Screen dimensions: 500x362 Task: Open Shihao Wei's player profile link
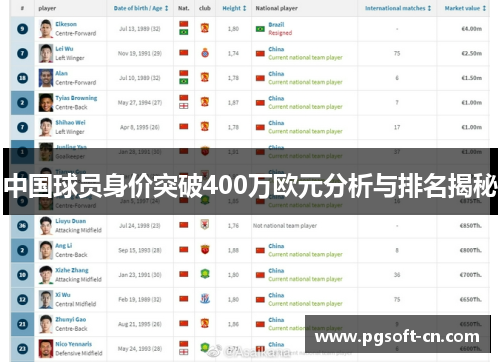(x=70, y=122)
